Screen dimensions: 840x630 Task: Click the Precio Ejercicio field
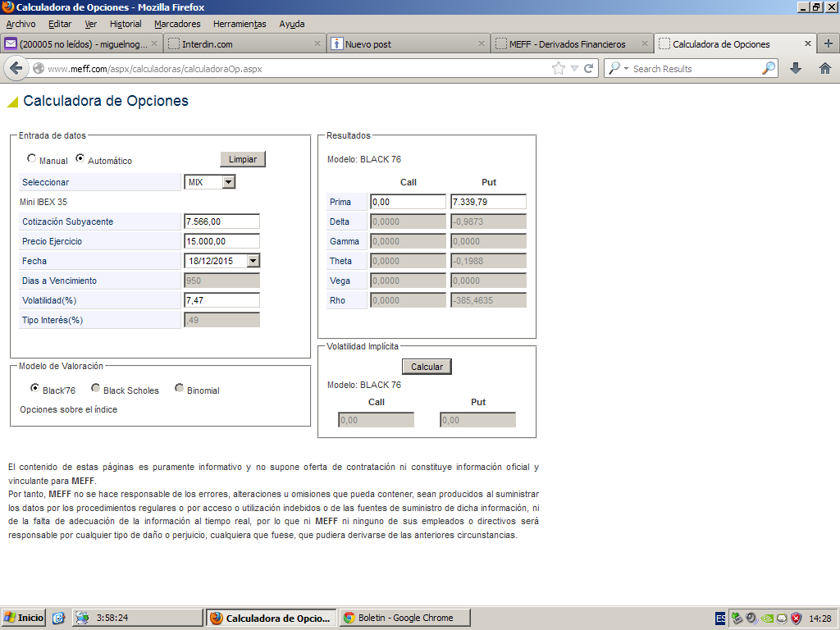(221, 241)
